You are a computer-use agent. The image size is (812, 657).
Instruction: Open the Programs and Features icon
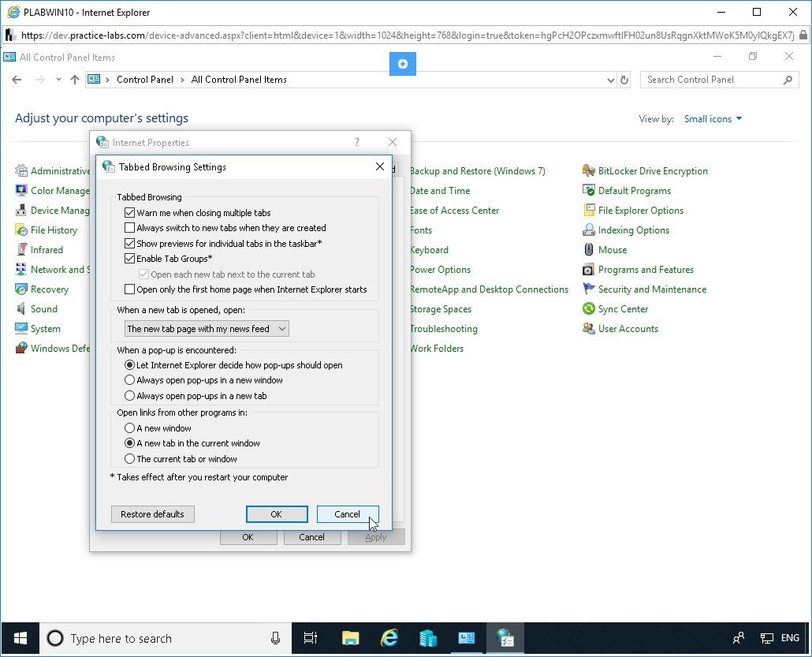tap(588, 270)
